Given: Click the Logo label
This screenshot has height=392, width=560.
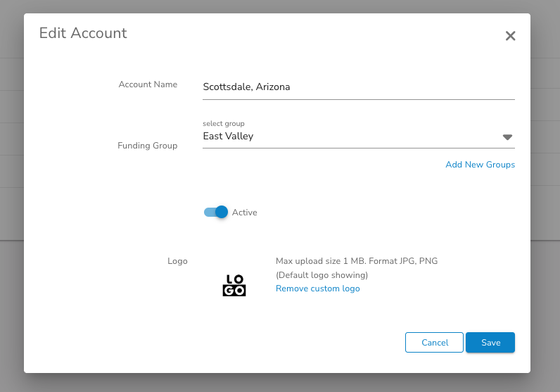Looking at the screenshot, I should coord(177,261).
